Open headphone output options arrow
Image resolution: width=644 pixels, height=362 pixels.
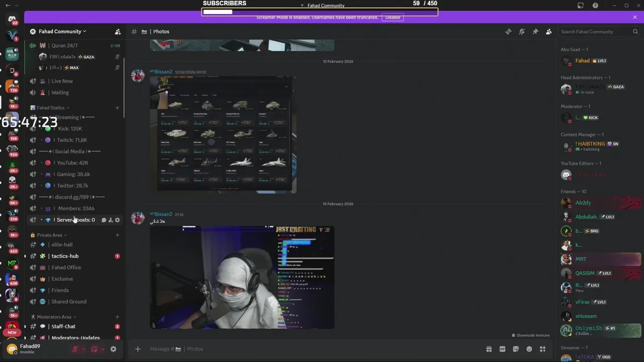103,349
